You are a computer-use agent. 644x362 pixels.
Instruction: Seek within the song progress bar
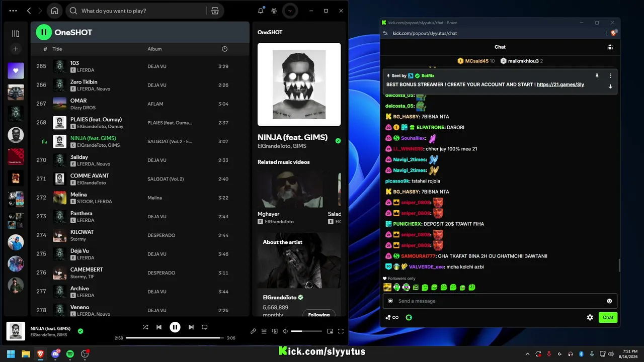(x=175, y=338)
